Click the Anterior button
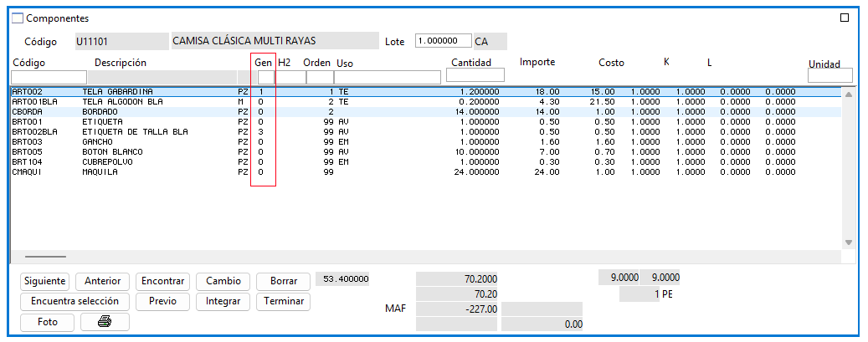 pos(102,281)
